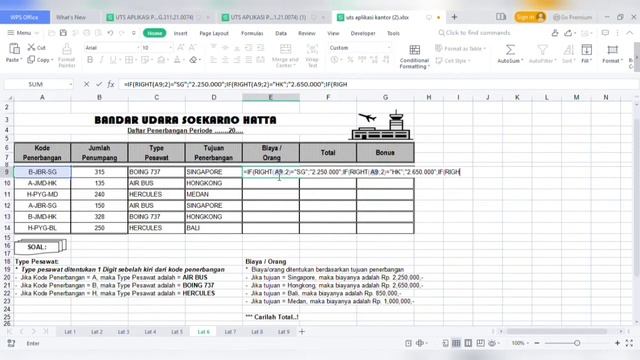
Task: Expand the Name Box dropdown showing SUM
Action: (x=70, y=84)
